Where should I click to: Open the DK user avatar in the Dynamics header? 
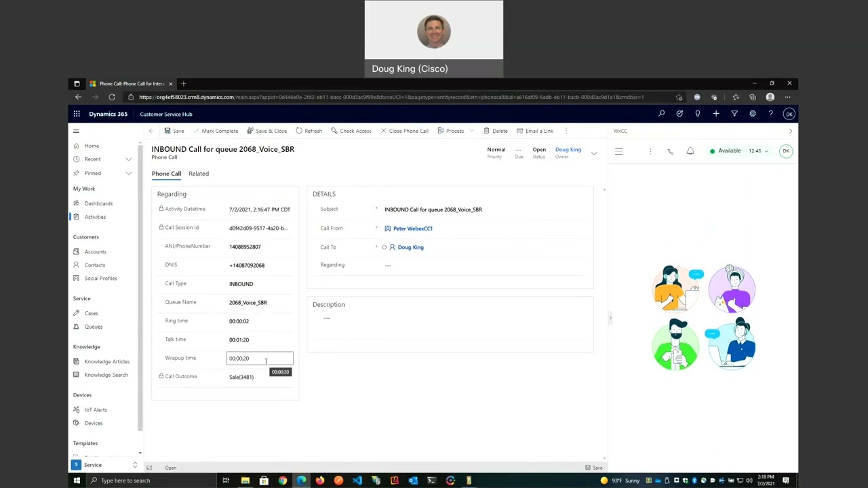(x=789, y=114)
